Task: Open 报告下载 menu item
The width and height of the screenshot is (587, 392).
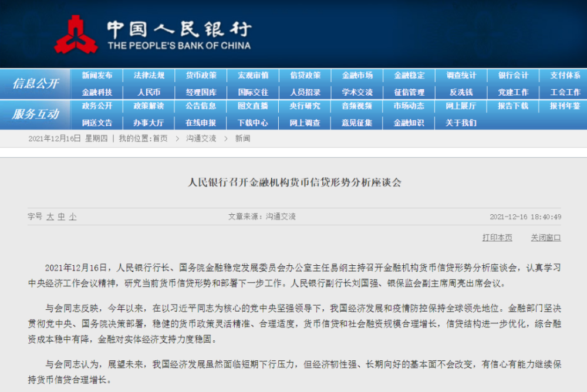Action: coord(513,106)
